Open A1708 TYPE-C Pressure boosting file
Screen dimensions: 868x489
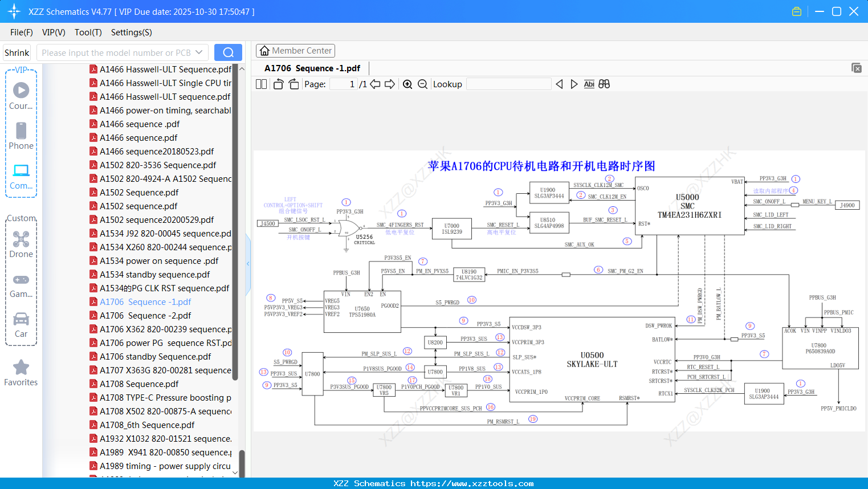click(161, 398)
